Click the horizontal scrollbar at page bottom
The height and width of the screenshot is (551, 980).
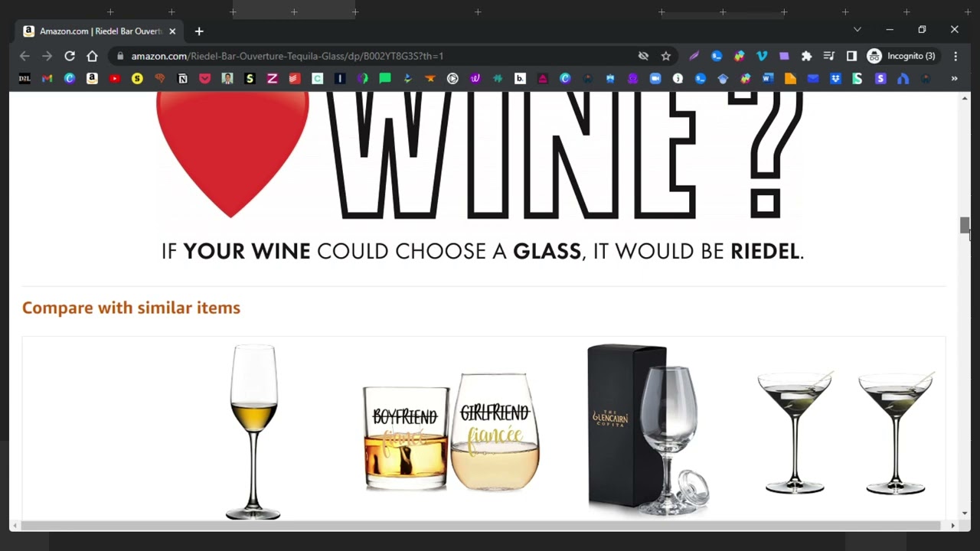click(480, 526)
